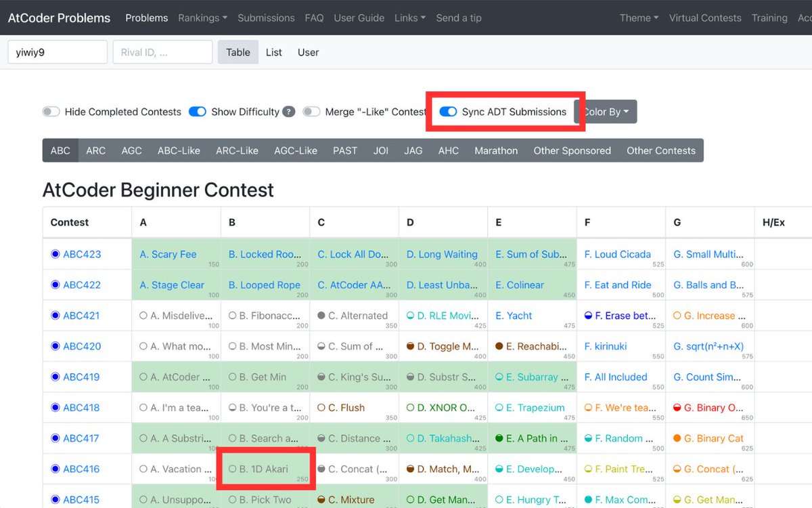Click difficulty circle of D. Toggle M... problem

tap(411, 346)
